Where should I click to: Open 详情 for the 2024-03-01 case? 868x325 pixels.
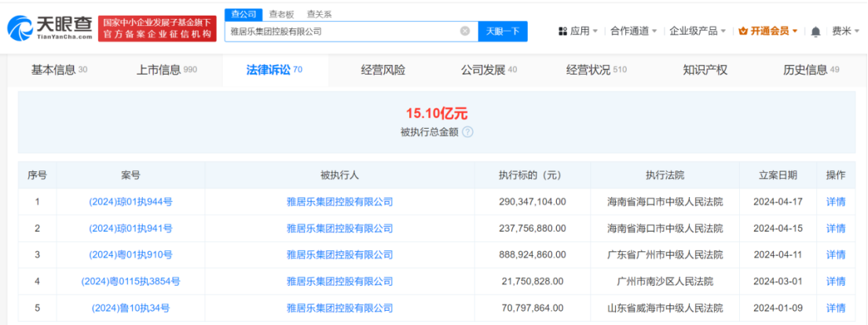(x=836, y=281)
